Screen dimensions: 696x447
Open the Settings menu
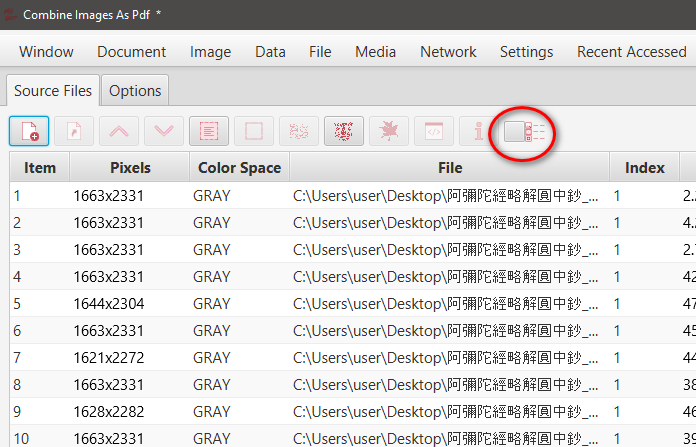click(526, 52)
